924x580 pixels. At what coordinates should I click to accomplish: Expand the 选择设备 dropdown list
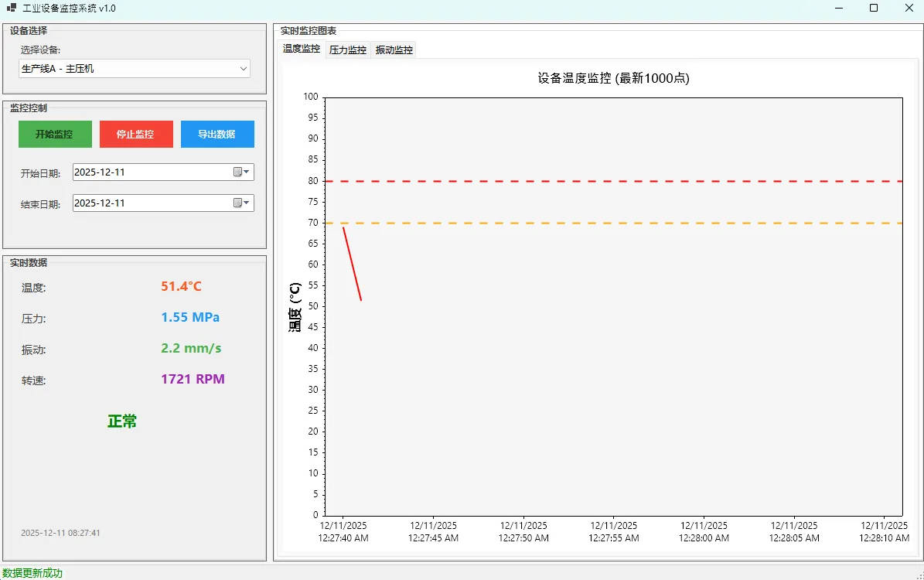coord(244,69)
